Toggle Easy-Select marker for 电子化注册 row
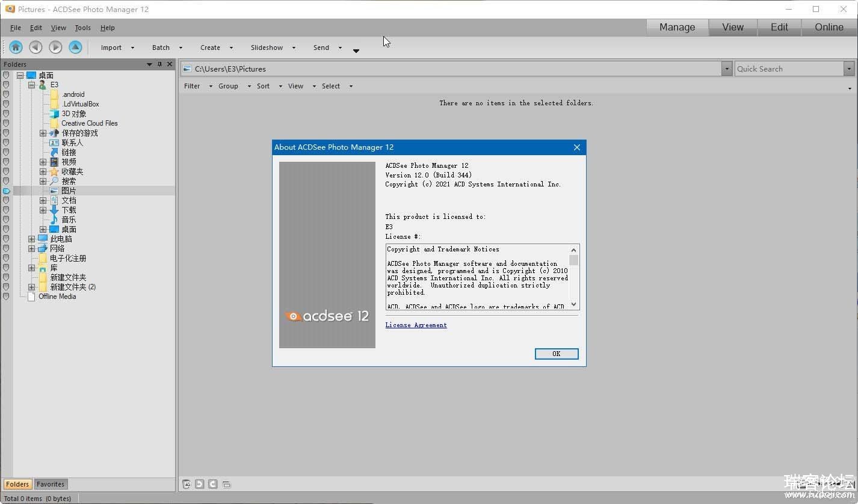 point(6,258)
